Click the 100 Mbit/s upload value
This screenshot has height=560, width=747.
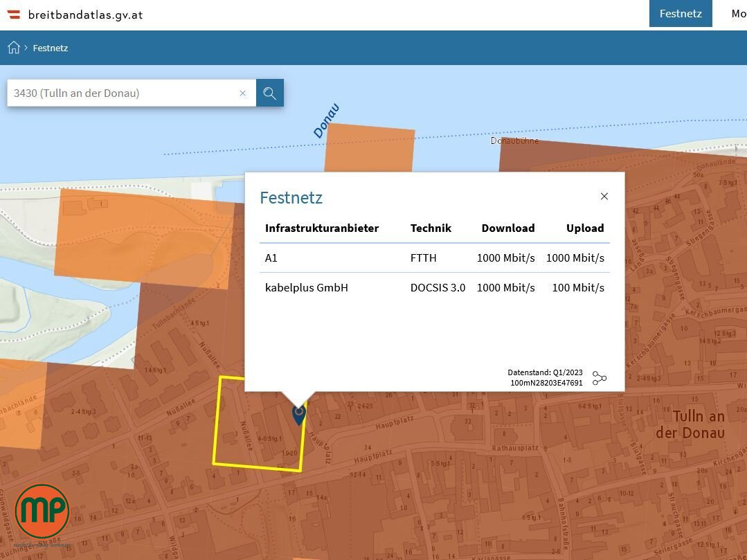[578, 288]
